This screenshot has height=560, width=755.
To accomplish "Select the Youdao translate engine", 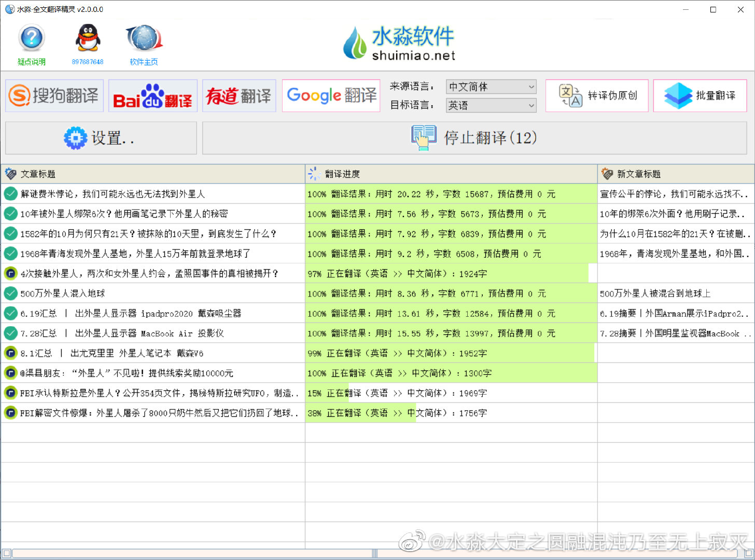I will 239,96.
